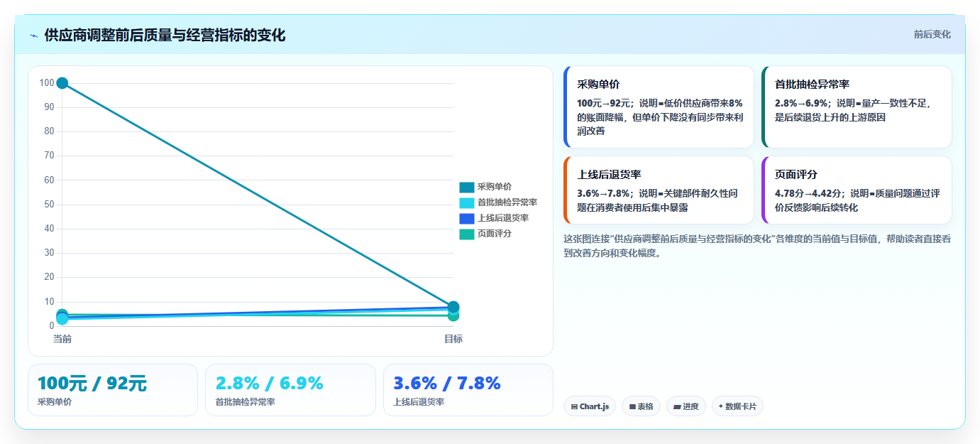The height and width of the screenshot is (444, 980).
Task: Click the title 供应商调整前后质量与经营指标的变化
Action: (x=165, y=35)
